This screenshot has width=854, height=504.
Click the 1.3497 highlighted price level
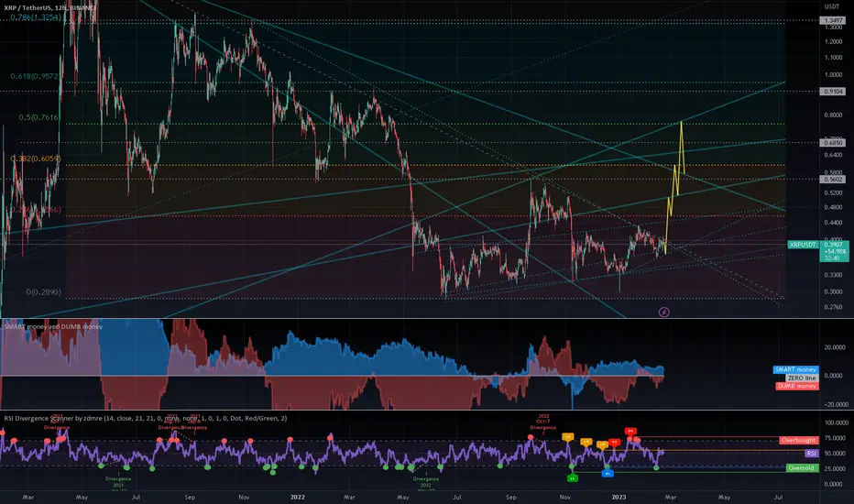point(833,20)
